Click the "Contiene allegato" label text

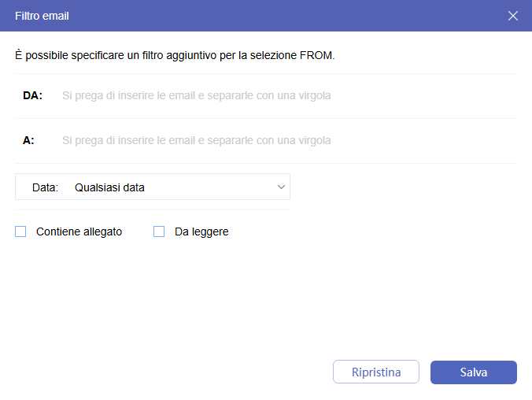[x=79, y=231]
